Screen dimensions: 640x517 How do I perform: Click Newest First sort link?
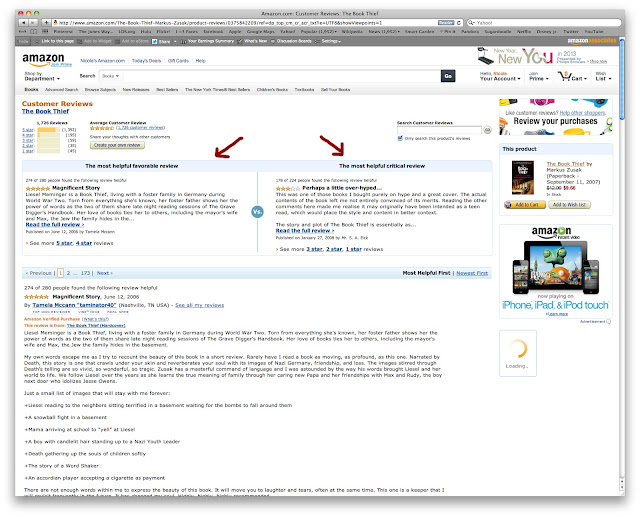click(472, 273)
